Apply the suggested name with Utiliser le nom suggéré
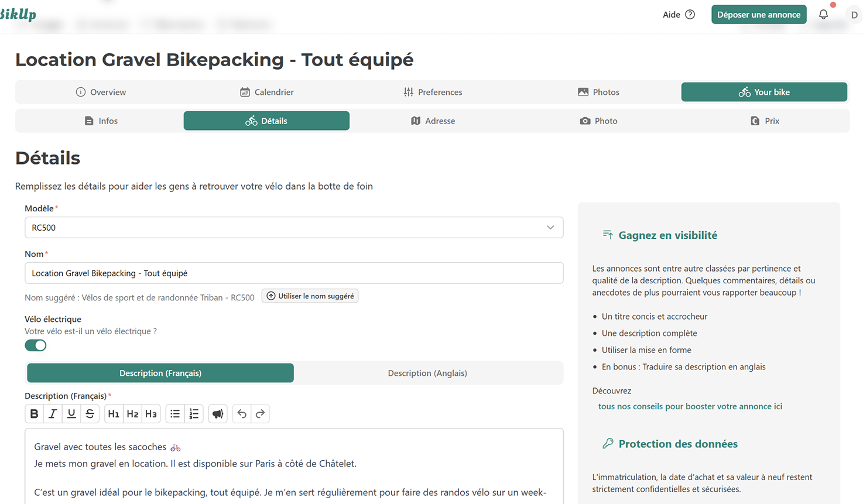 310,296
